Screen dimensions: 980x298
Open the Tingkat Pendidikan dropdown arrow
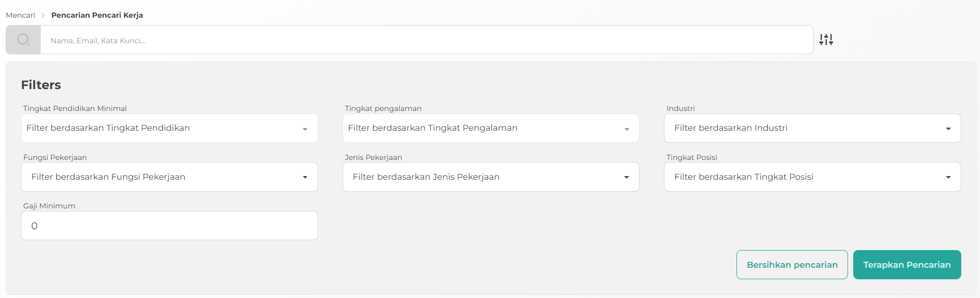305,129
